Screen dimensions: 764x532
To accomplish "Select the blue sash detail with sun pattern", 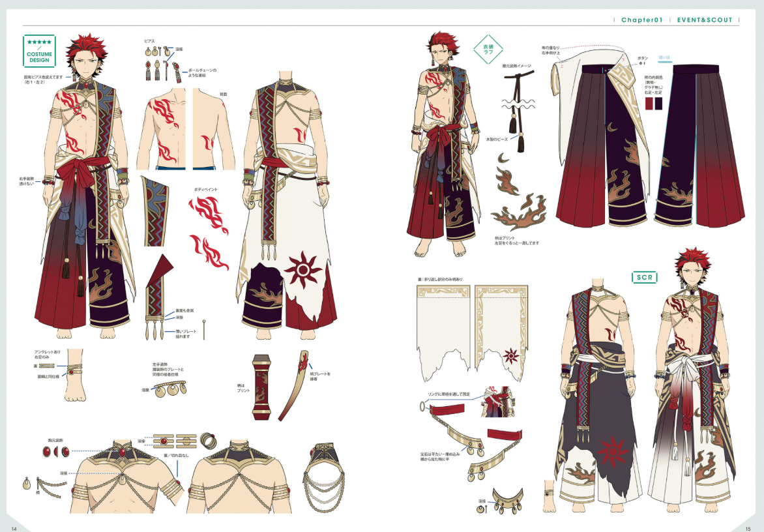I will click(155, 211).
